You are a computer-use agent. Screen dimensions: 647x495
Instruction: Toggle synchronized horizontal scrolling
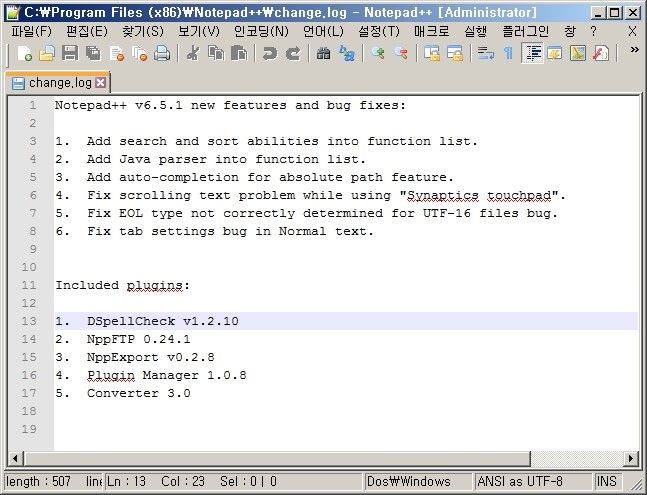(x=455, y=53)
